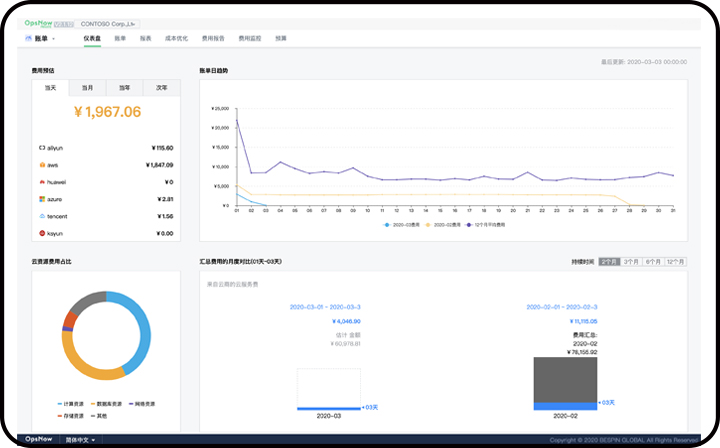
Task: Expand the 账单 module dropdown arrow
Action: tap(53, 39)
